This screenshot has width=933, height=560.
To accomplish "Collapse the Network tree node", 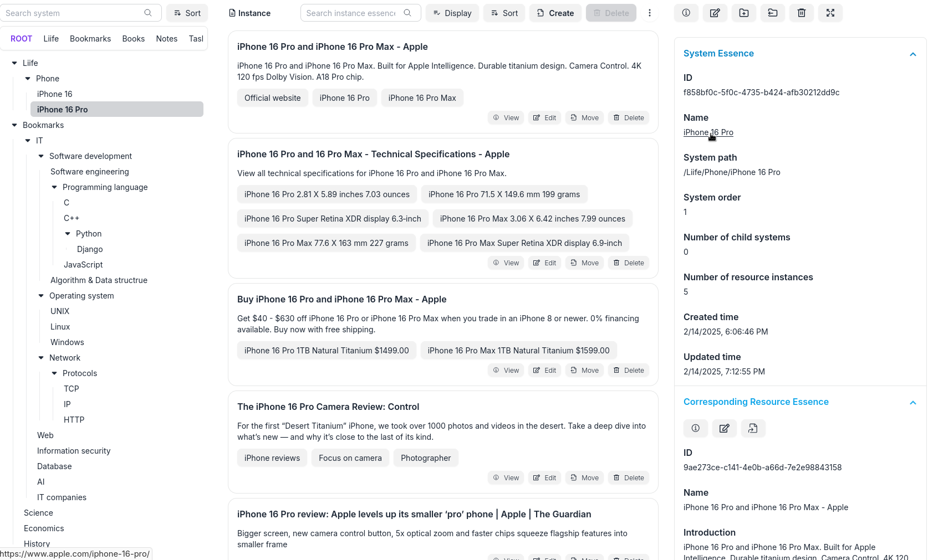I will point(41,358).
